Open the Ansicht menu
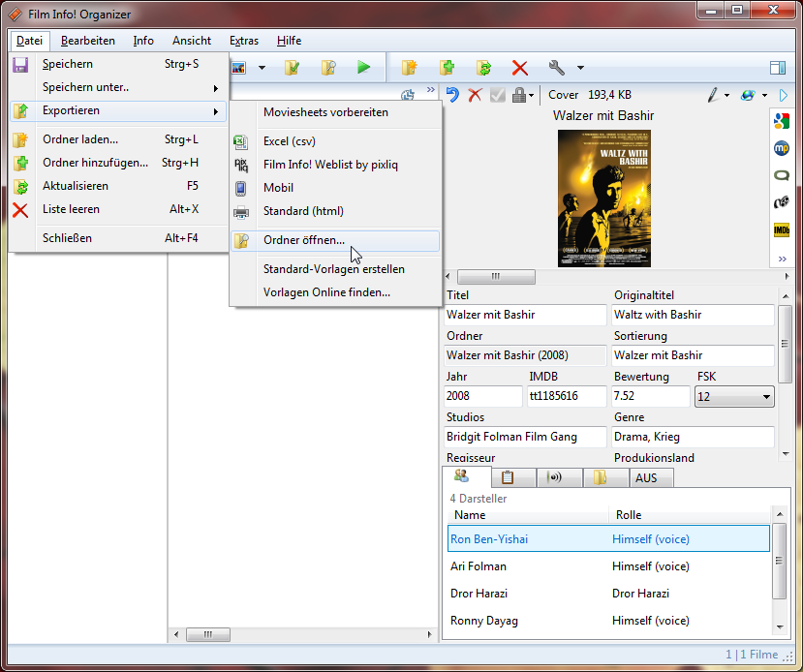This screenshot has height=672, width=803. (x=192, y=41)
